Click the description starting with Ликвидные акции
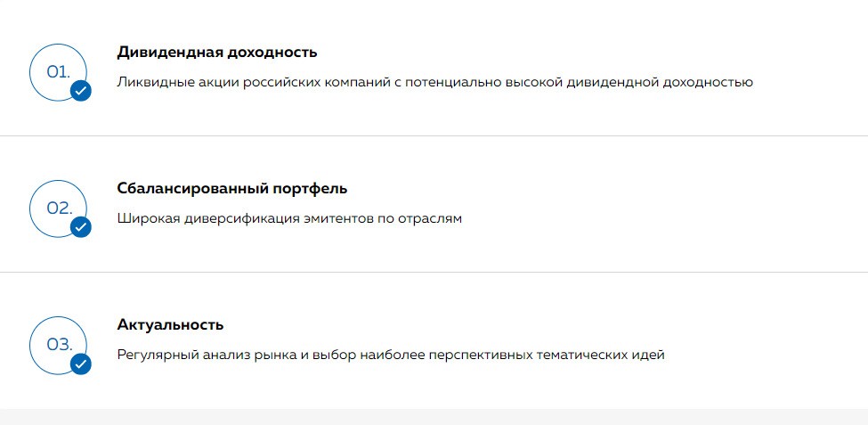868x425 pixels. coord(435,83)
